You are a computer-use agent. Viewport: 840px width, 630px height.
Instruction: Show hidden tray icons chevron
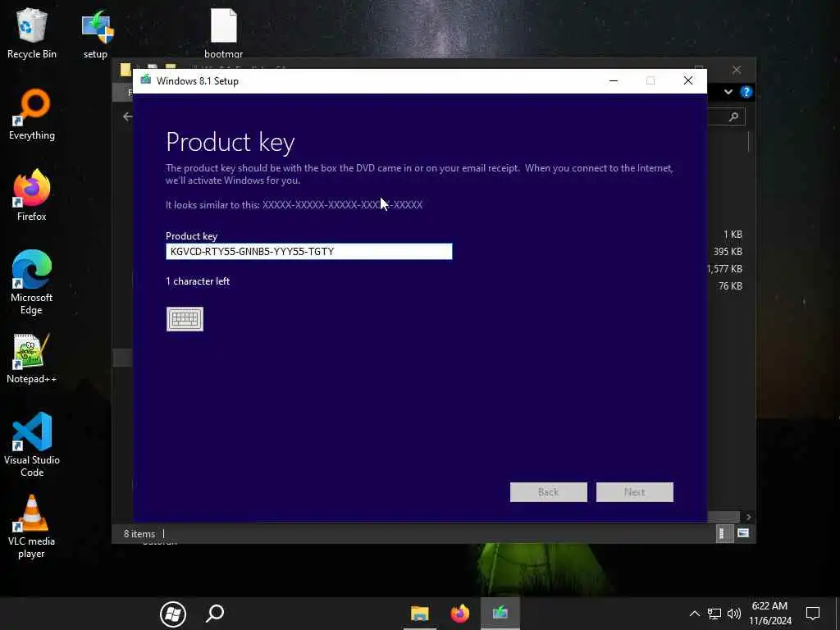pyautogui.click(x=694, y=614)
